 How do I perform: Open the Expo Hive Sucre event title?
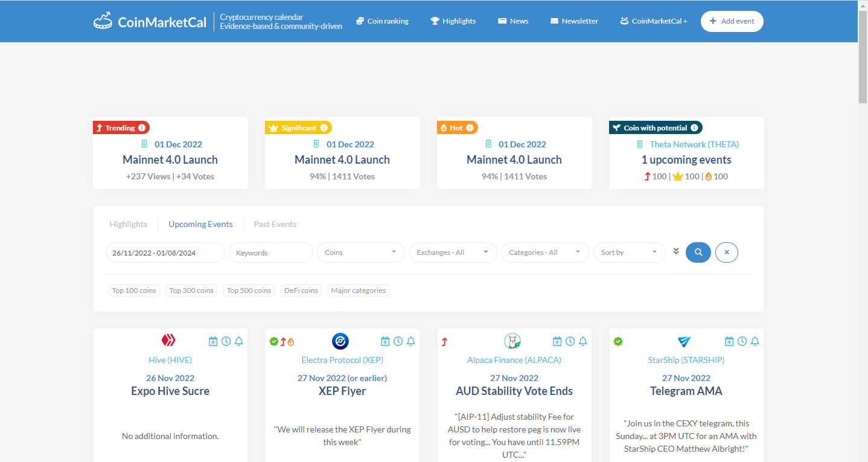(x=170, y=391)
